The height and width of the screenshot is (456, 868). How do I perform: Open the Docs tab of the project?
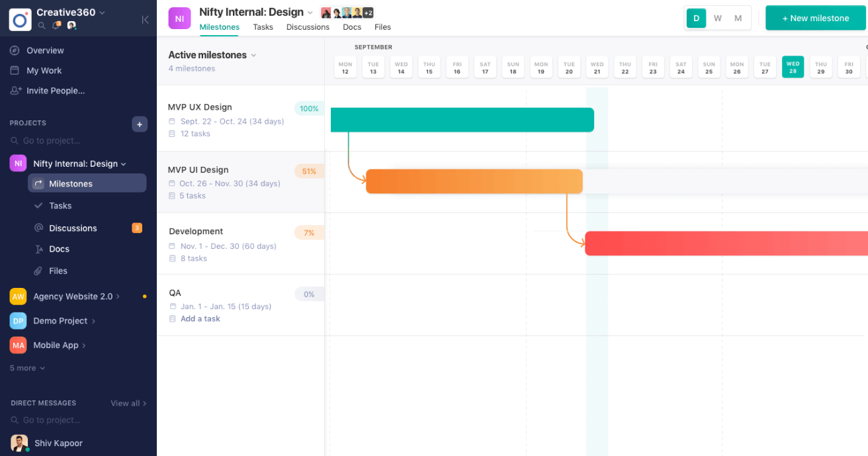(352, 27)
